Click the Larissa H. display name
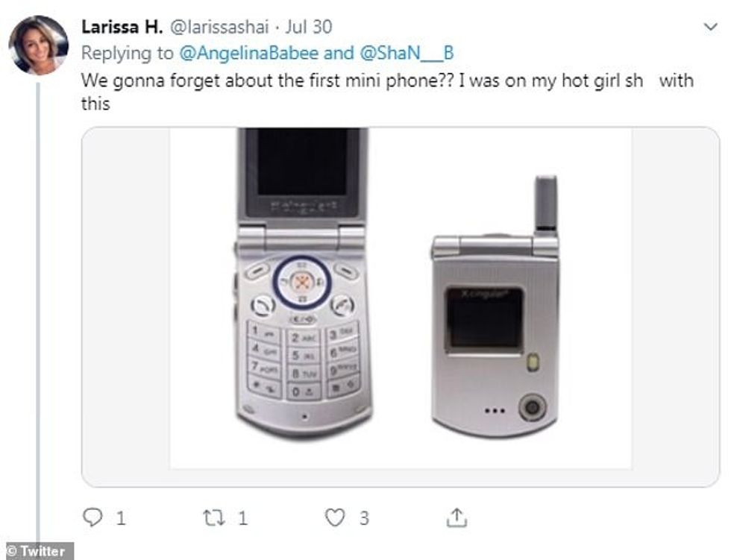The image size is (731, 560). tap(122, 28)
